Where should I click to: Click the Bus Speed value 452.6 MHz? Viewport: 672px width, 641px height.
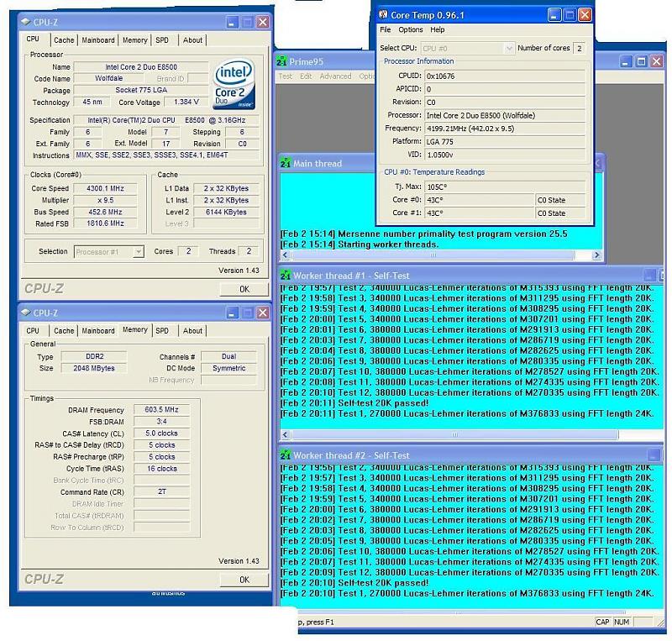click(x=105, y=212)
